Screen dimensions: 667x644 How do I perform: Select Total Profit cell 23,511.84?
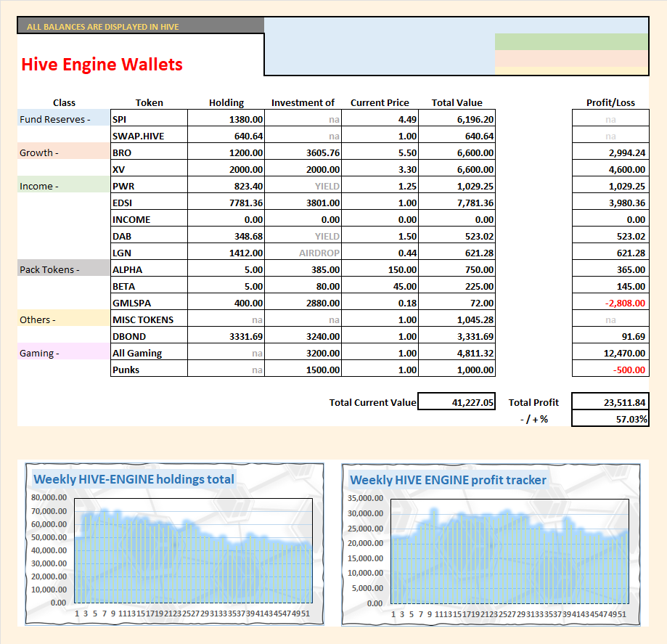point(610,401)
